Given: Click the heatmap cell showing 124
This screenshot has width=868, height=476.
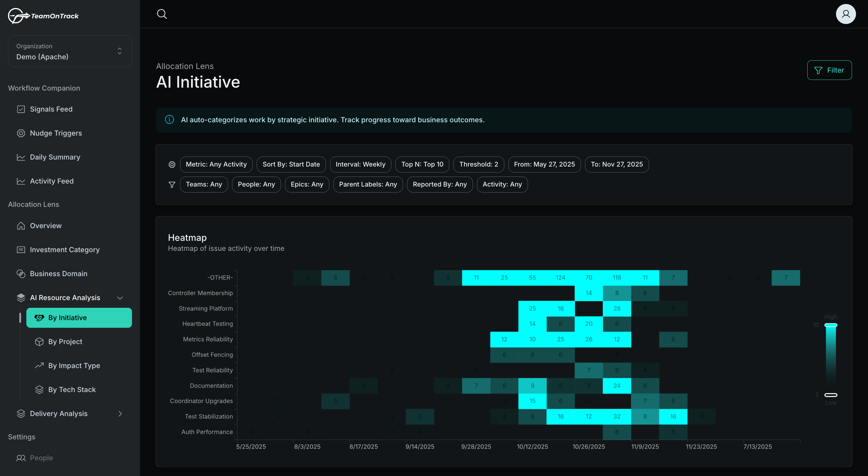Looking at the screenshot, I should click(560, 277).
